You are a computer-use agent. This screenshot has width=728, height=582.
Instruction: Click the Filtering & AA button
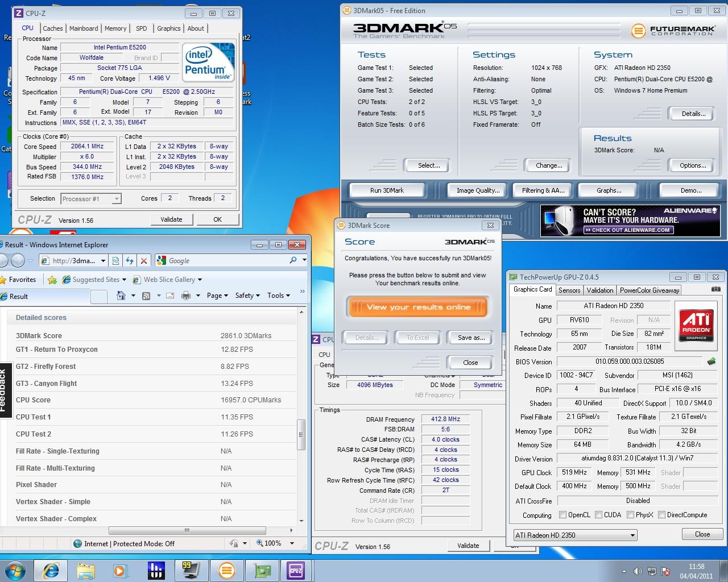coord(543,190)
